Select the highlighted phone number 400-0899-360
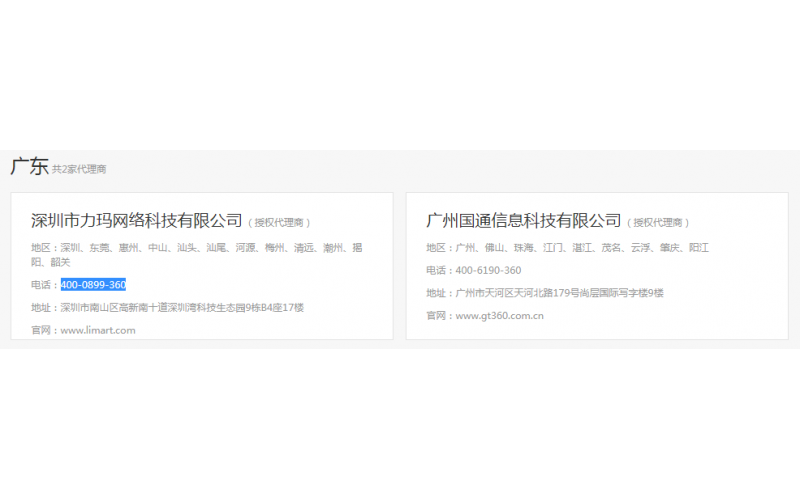The height and width of the screenshot is (500, 800). pos(93,285)
